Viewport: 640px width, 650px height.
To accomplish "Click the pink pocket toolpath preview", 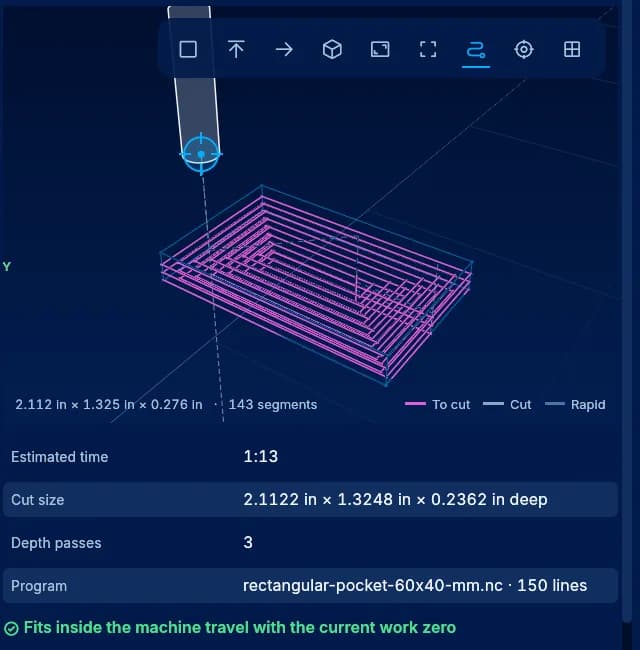I will [x=317, y=285].
